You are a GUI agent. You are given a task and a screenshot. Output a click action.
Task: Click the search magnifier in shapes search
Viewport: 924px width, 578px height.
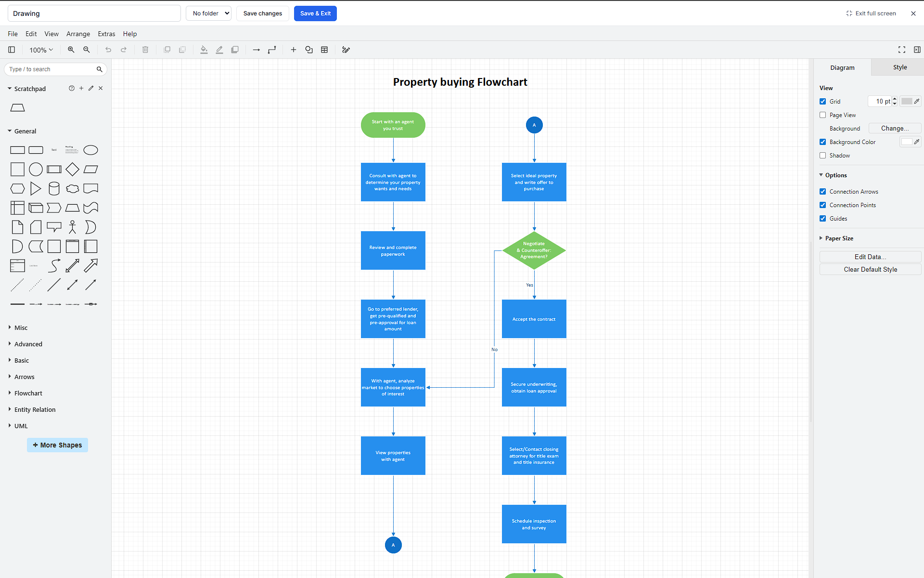click(x=100, y=69)
